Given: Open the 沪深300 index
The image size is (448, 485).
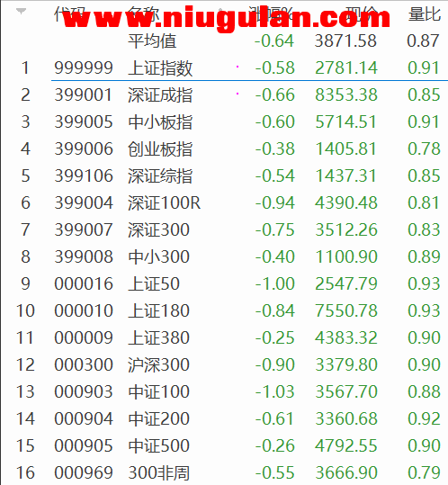Looking at the screenshot, I should click(158, 364).
